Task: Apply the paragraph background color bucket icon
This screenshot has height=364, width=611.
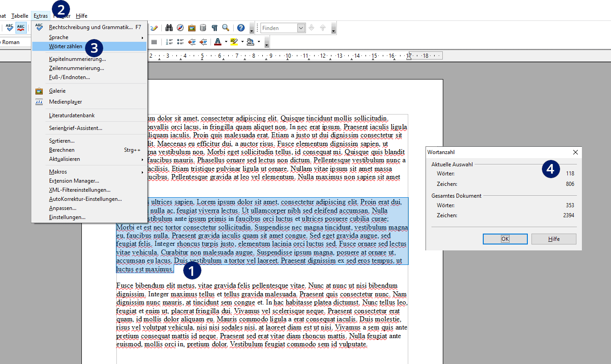Action: (x=250, y=42)
